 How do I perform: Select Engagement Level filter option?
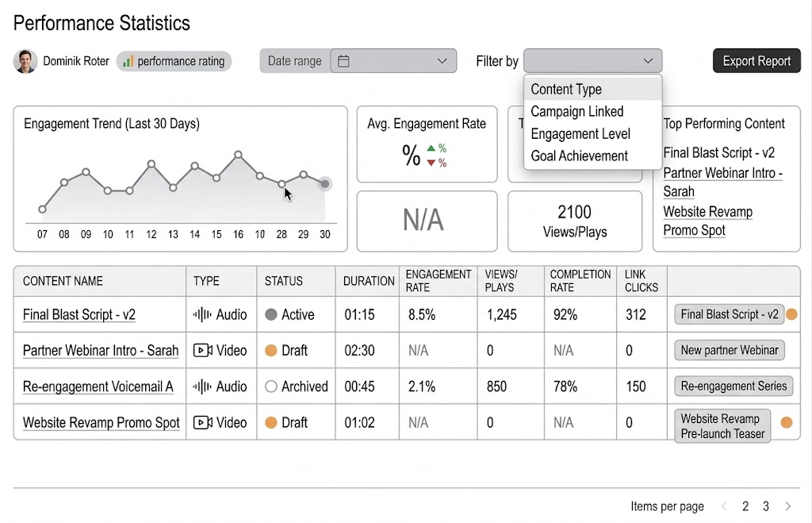tap(592, 134)
